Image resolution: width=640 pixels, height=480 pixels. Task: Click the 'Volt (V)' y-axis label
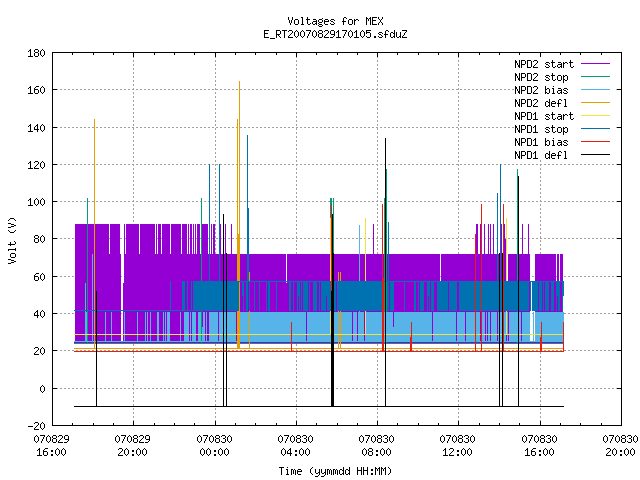tap(12, 241)
